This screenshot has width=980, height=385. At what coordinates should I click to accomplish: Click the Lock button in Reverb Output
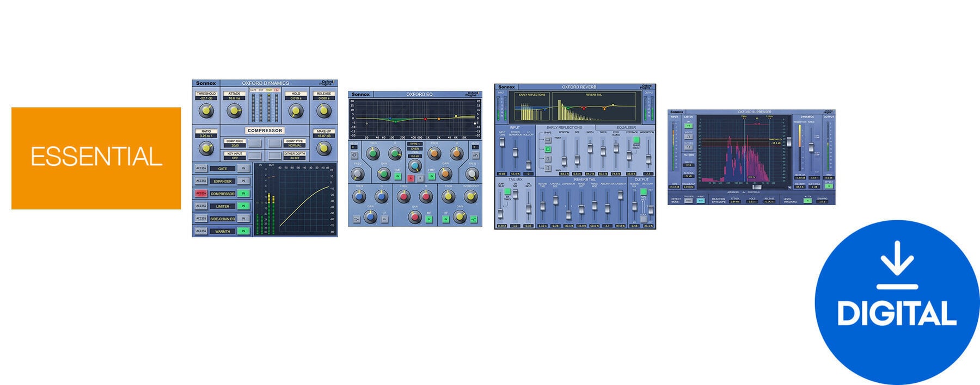pos(643,220)
